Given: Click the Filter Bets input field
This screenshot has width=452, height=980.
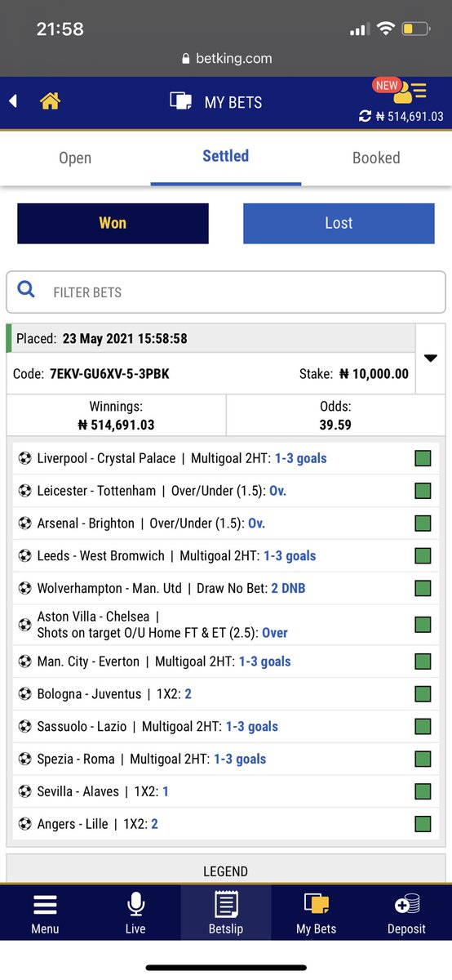Looking at the screenshot, I should coord(226,292).
